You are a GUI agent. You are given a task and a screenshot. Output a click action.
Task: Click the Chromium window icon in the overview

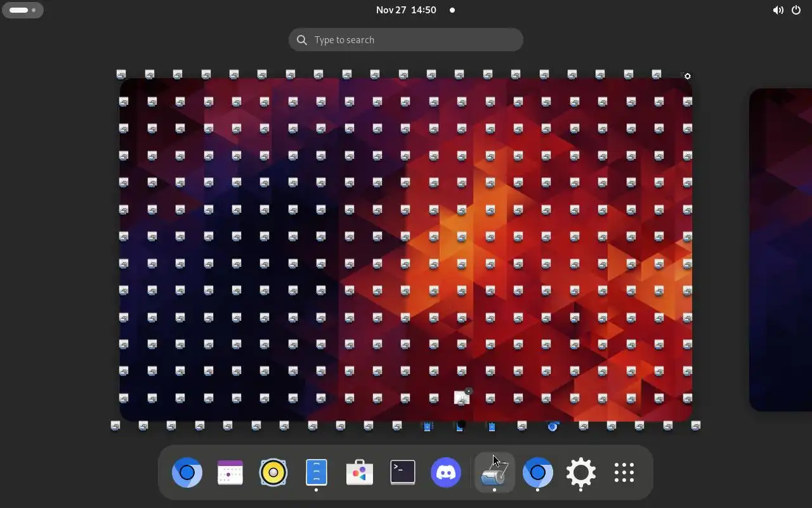pos(553,426)
